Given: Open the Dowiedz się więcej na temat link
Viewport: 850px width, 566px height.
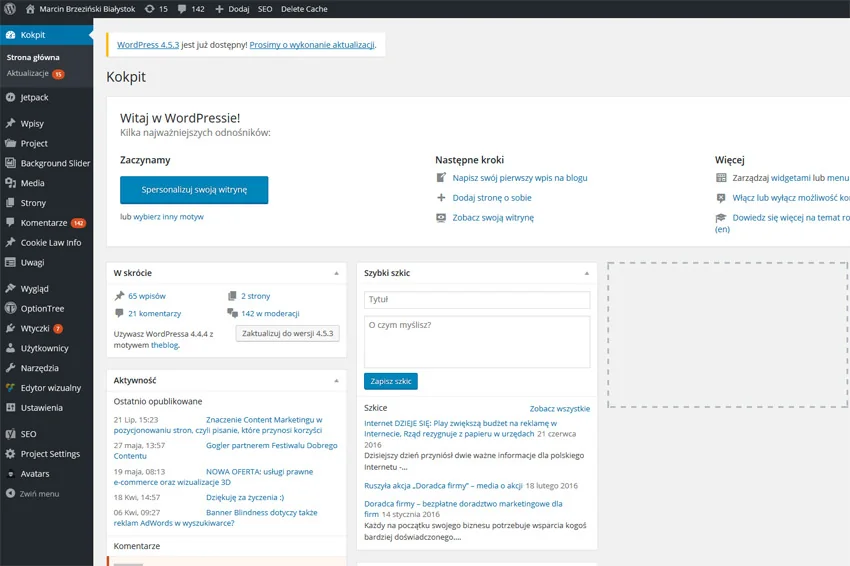Looking at the screenshot, I should pyautogui.click(x=791, y=217).
